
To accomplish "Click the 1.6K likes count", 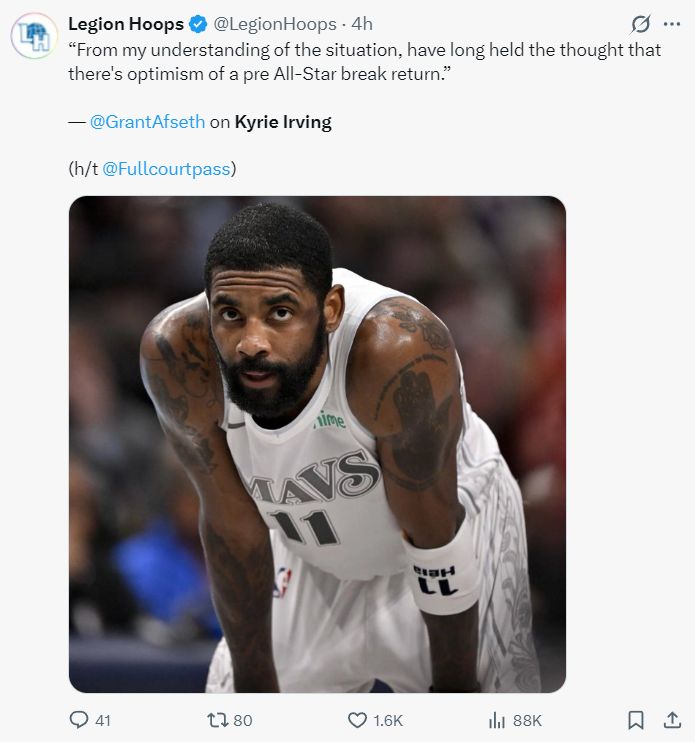I will pyautogui.click(x=387, y=720).
